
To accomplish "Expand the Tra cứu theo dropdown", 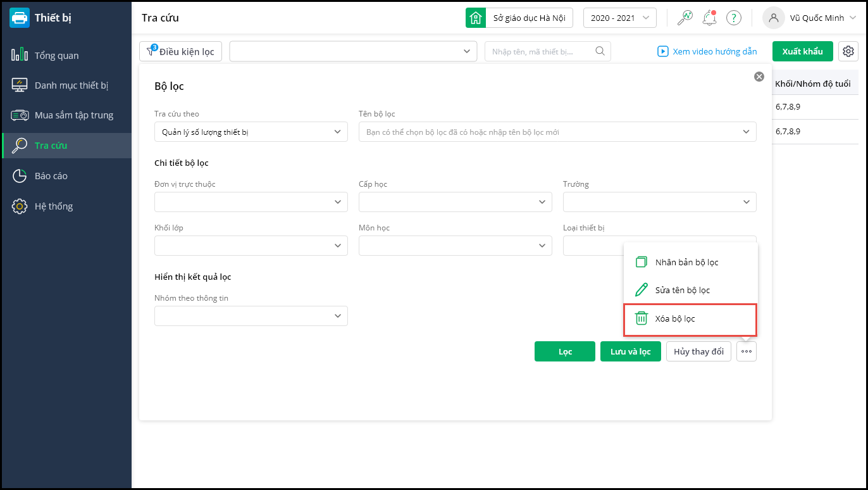I will click(251, 132).
